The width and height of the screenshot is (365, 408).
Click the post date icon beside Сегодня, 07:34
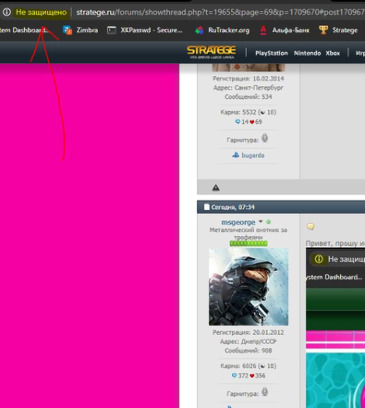click(207, 207)
